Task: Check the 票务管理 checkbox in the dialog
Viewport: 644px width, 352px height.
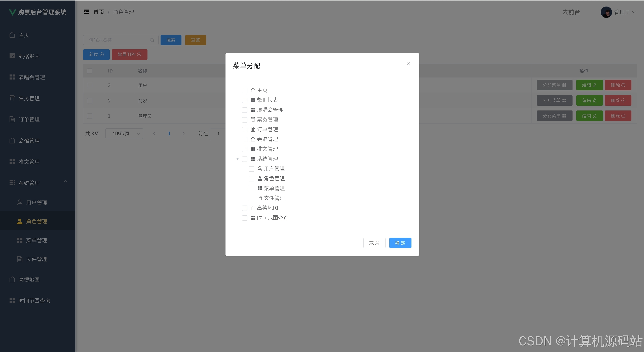Action: [x=245, y=120]
